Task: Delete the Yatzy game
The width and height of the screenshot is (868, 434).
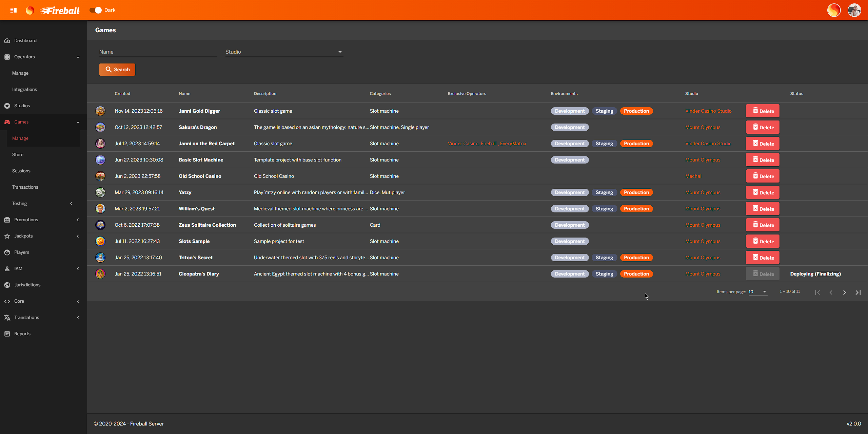Action: coord(762,192)
